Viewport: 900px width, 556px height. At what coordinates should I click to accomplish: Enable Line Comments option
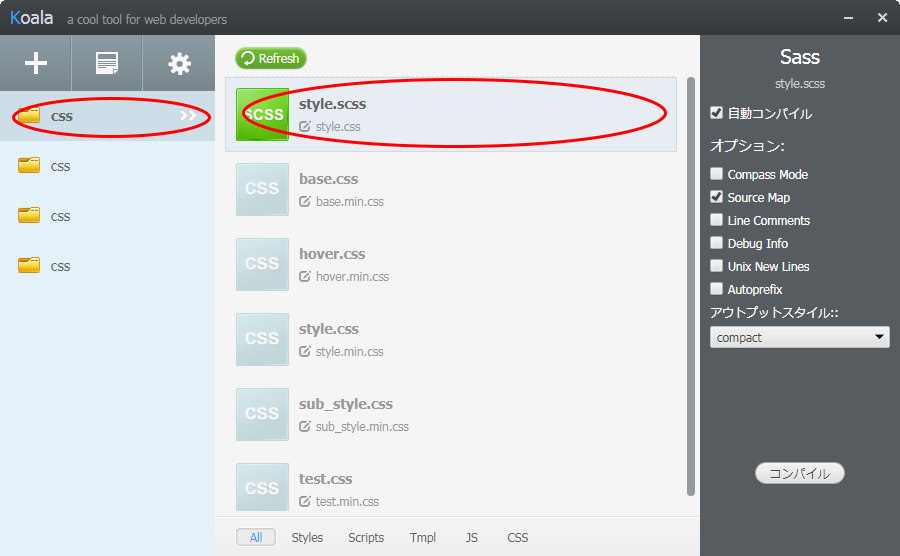point(716,219)
